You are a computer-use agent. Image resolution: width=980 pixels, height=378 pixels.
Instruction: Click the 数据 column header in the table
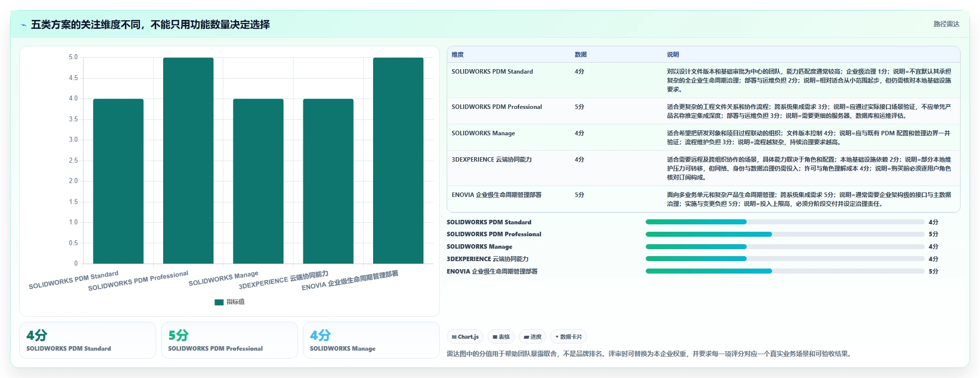pyautogui.click(x=581, y=55)
